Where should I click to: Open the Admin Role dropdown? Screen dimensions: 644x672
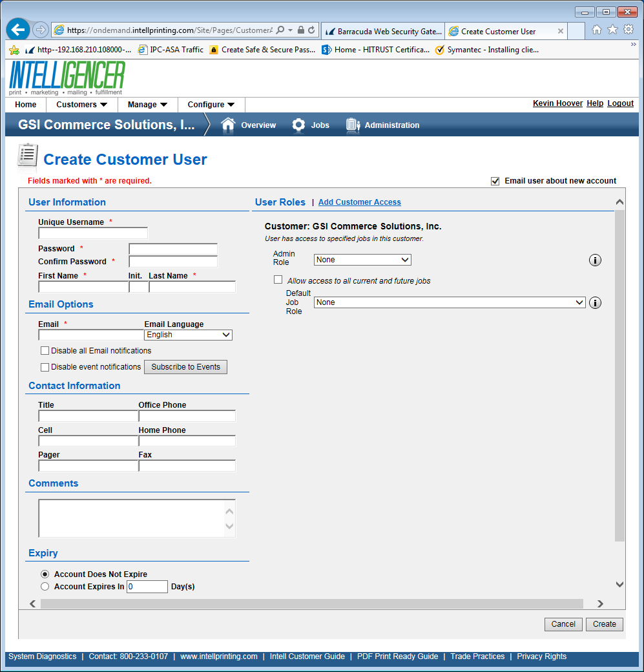[362, 260]
